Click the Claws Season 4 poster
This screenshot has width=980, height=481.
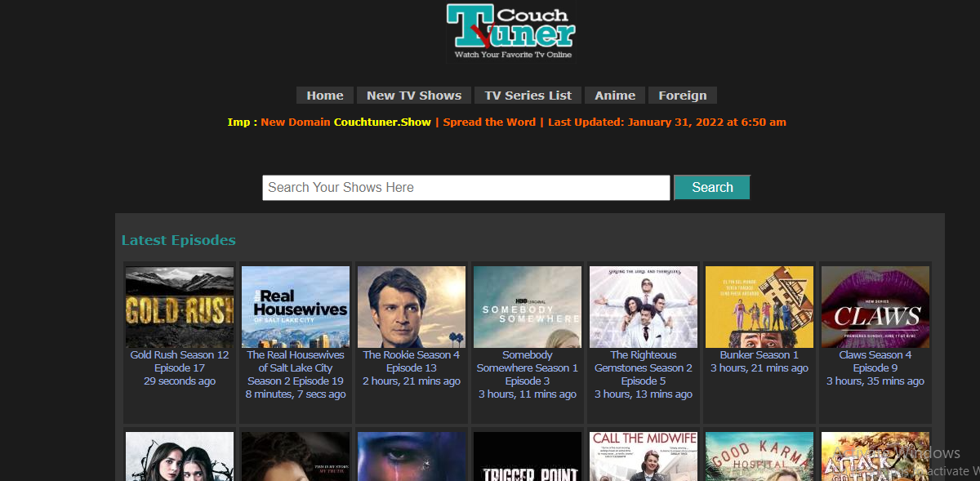tap(875, 306)
